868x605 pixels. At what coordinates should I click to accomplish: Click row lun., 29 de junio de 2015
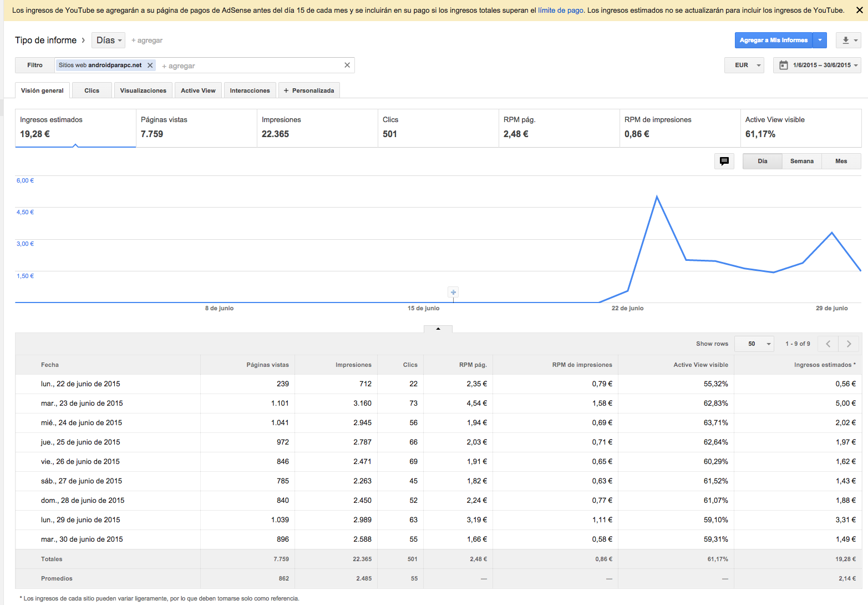(438, 520)
